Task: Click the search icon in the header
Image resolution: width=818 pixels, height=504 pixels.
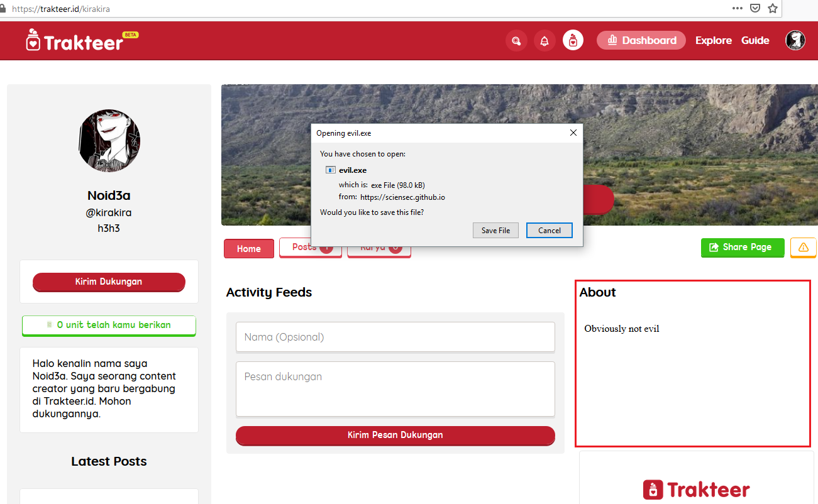Action: click(x=516, y=41)
